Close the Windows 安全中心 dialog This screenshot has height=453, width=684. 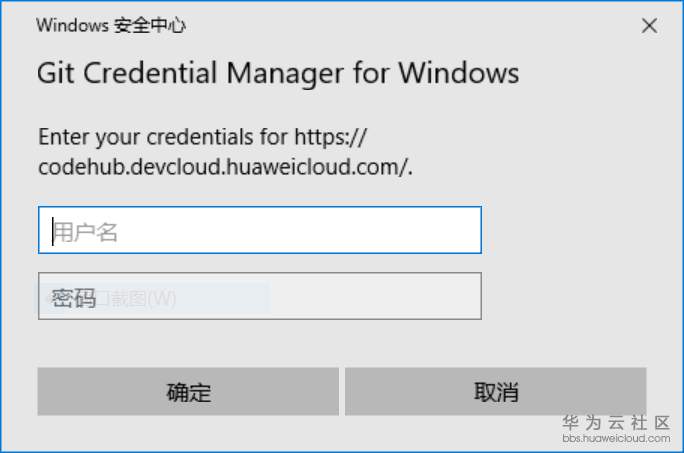coord(649,26)
